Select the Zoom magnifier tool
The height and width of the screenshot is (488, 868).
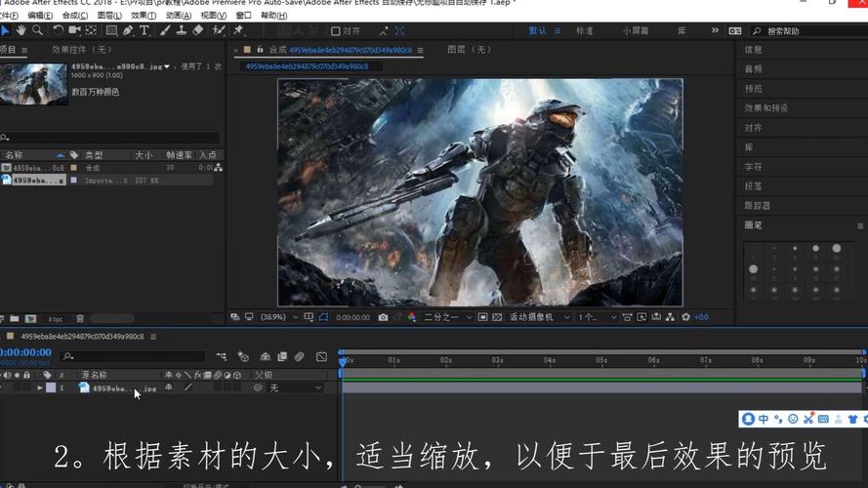(x=37, y=30)
